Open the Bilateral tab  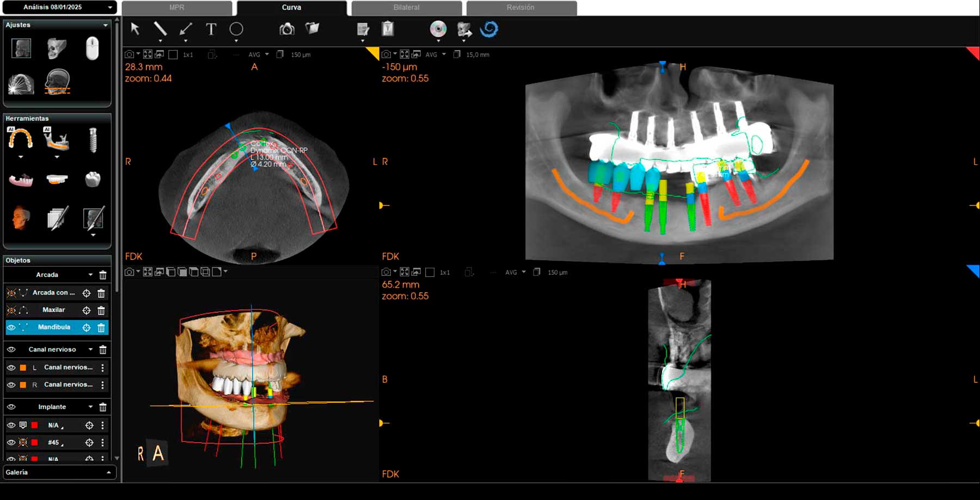coord(406,8)
